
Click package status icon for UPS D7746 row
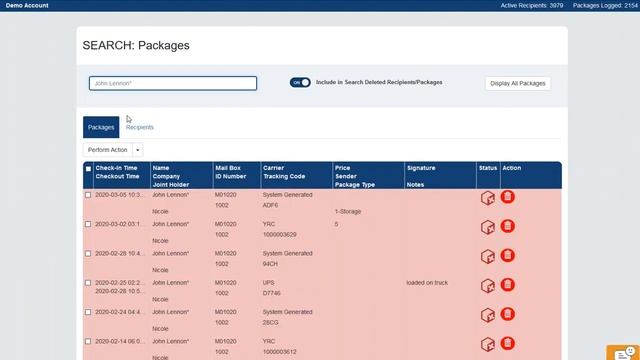click(x=488, y=286)
